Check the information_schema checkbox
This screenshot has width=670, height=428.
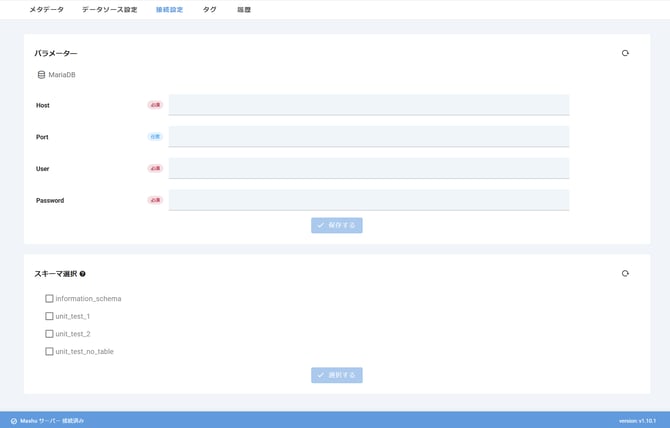coord(49,298)
